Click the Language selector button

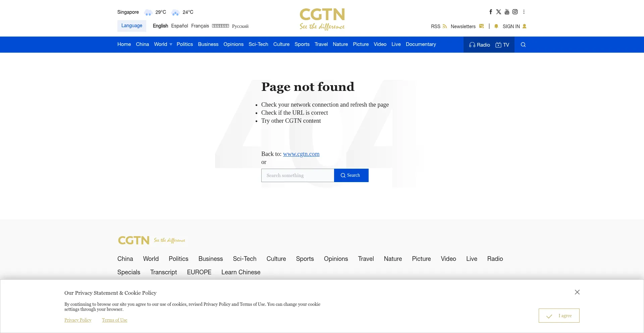tap(131, 26)
